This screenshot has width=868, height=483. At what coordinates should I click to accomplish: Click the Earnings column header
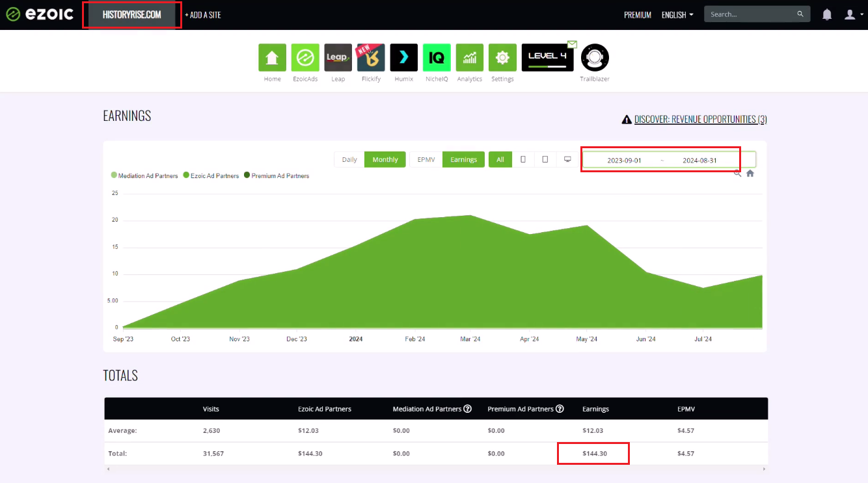click(x=595, y=409)
